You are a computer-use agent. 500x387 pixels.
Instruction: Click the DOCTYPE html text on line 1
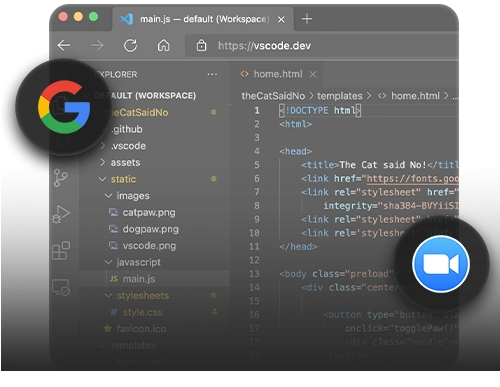pyautogui.click(x=320, y=110)
